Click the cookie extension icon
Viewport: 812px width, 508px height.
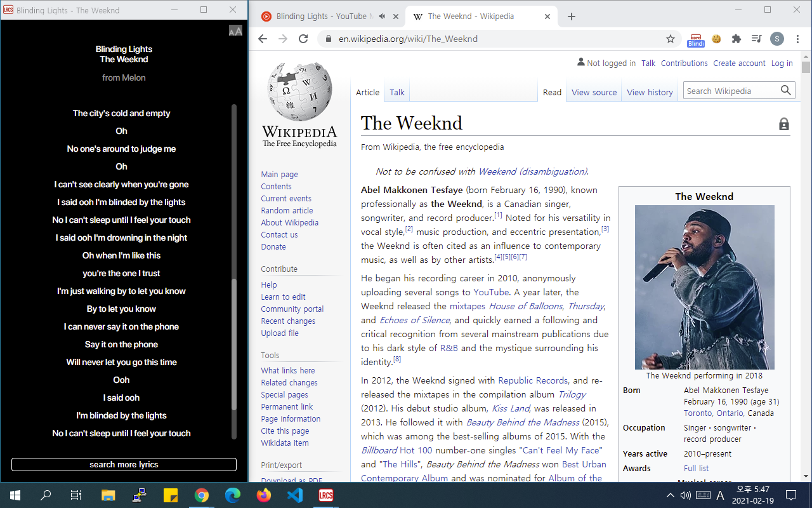point(716,39)
